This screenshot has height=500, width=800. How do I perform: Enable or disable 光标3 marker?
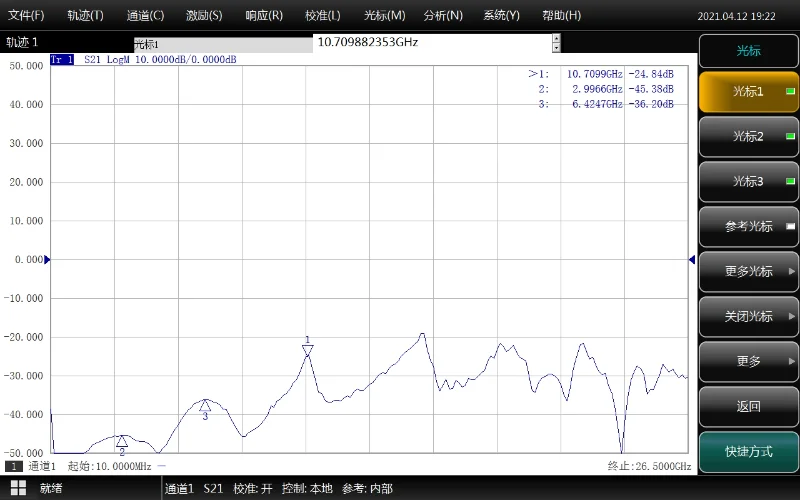coord(748,182)
